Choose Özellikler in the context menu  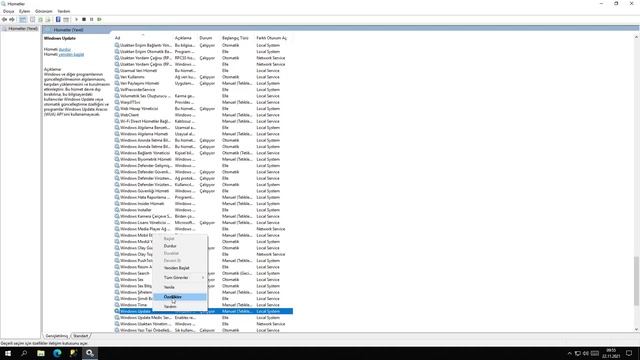[180, 297]
